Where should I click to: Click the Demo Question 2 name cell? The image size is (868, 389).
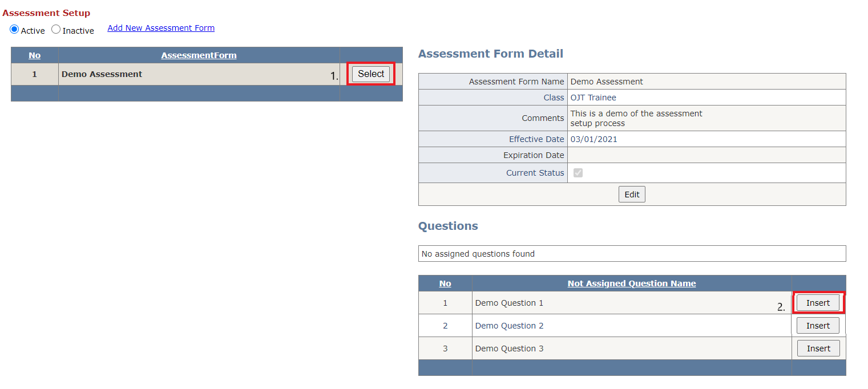coord(509,326)
